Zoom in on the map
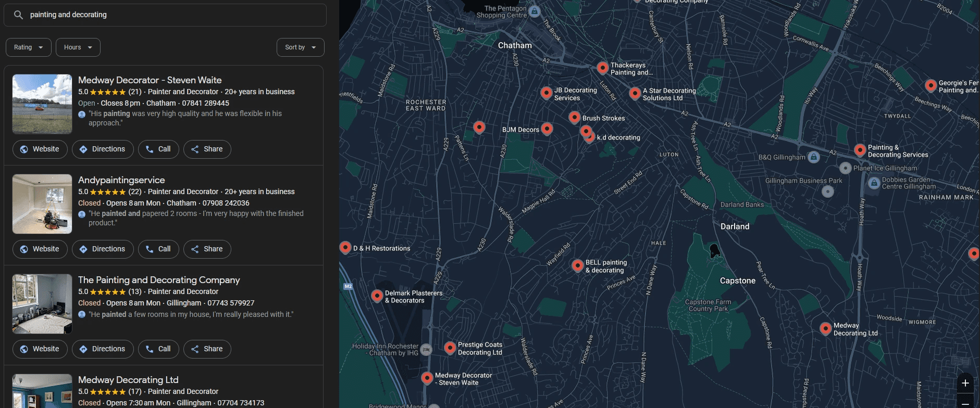980x408 pixels. (965, 383)
